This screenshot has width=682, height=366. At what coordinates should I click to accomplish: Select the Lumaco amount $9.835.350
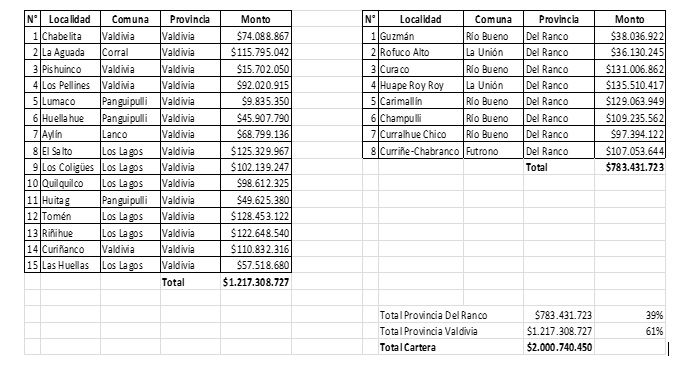[256, 101]
